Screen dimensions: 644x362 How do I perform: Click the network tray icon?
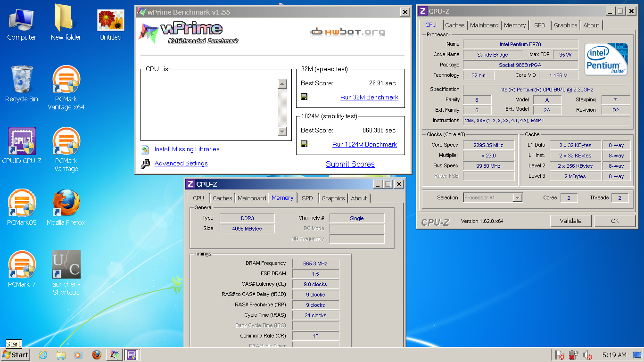tap(573, 355)
